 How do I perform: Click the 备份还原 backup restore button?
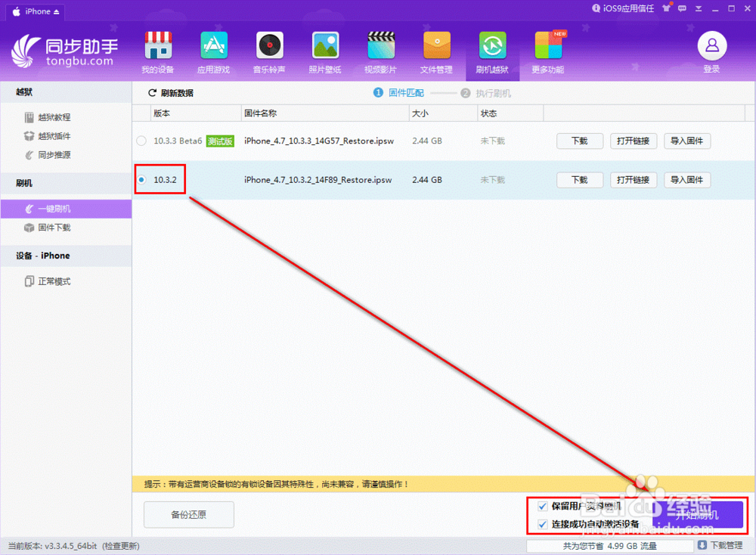coord(188,514)
